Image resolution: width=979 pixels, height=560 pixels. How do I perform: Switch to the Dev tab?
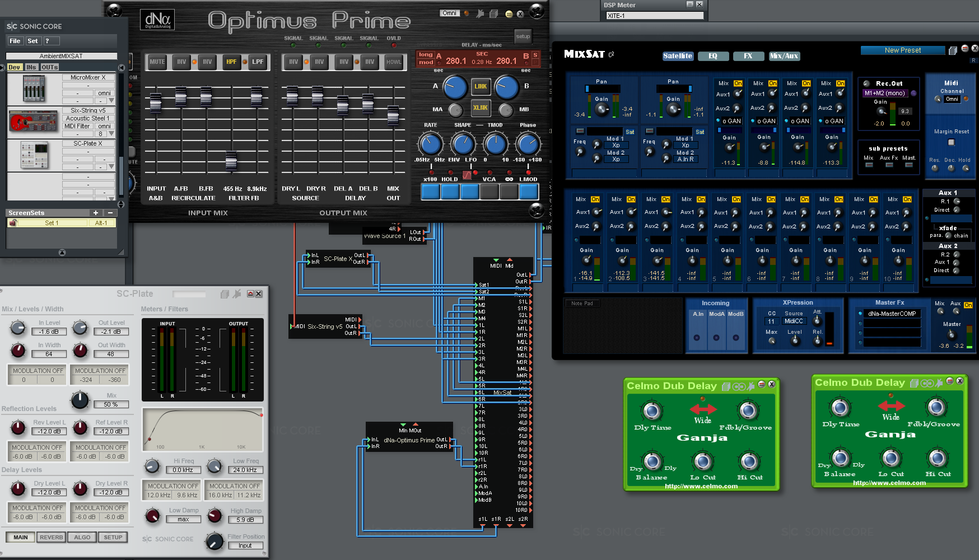pos(14,67)
